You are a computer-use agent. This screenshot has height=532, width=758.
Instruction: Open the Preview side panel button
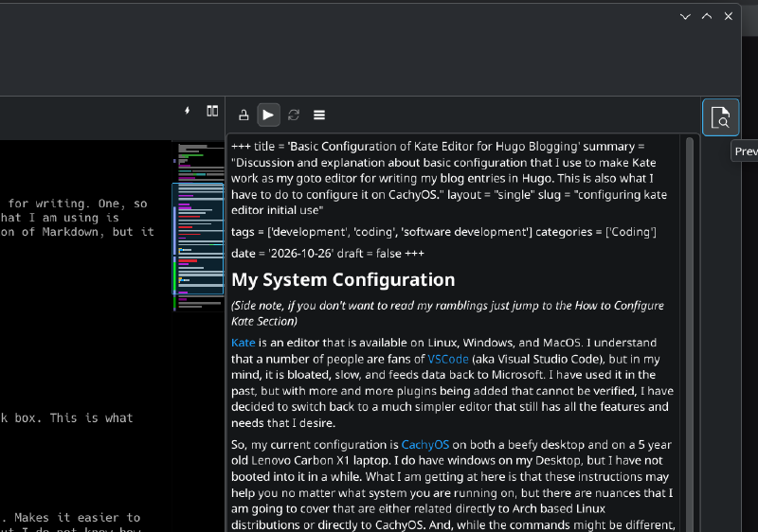click(720, 117)
